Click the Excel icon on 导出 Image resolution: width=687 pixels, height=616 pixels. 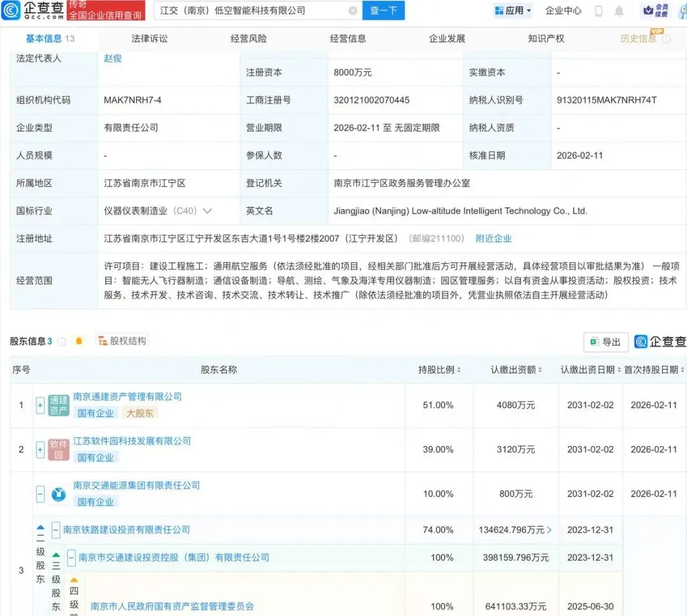pyautogui.click(x=595, y=342)
